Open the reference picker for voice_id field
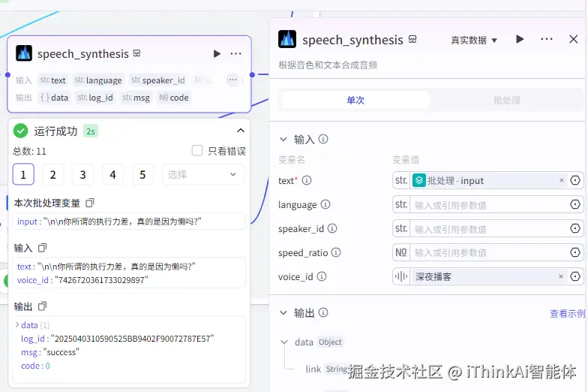Screen dimensions: 588x392 coord(574,276)
